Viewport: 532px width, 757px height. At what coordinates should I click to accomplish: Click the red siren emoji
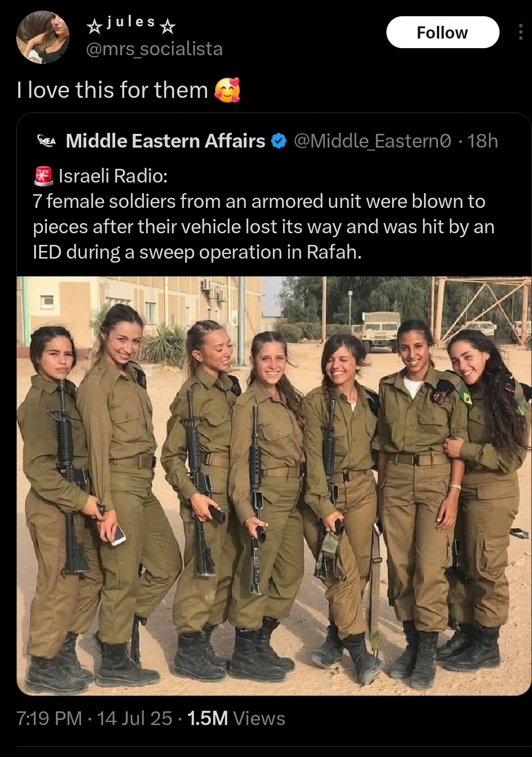pos(44,175)
